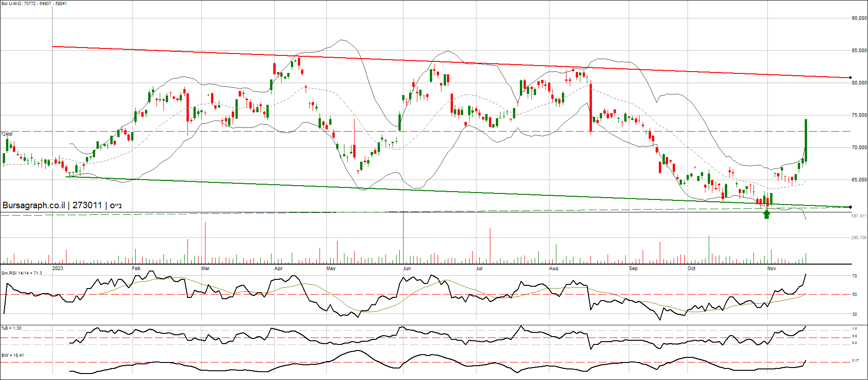Viewport: 868px width, 380px height.
Task: Click the green buy-signal arrow marker
Action: 767,214
